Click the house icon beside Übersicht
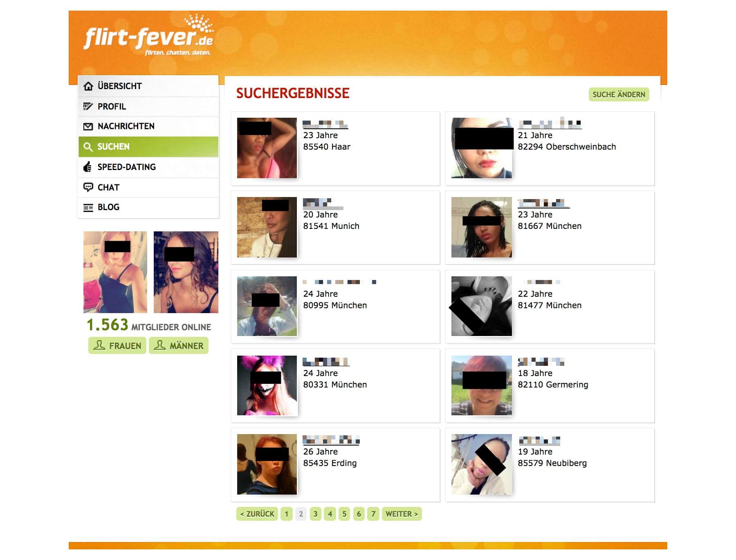 (x=88, y=86)
